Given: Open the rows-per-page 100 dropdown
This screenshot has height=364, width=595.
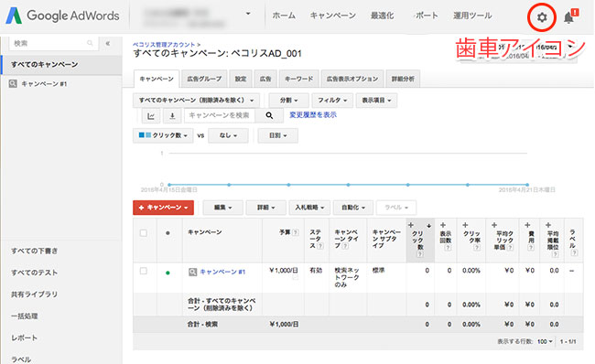Looking at the screenshot, I should point(545,342).
